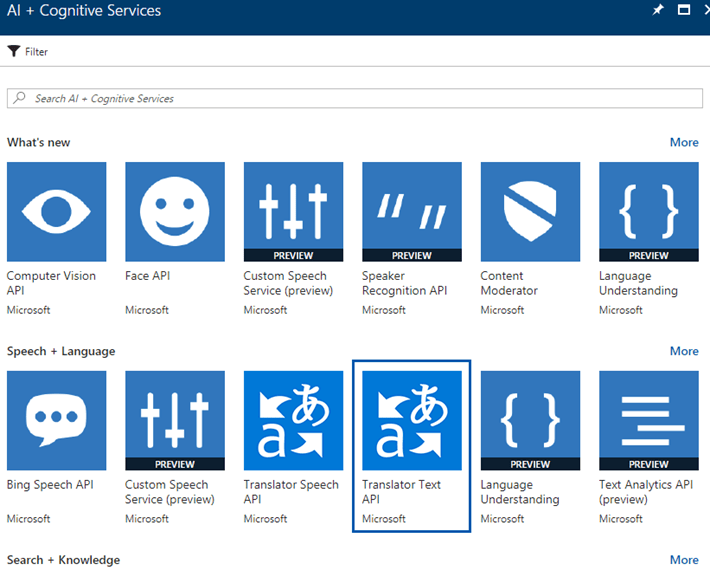Open Custom Speech Service under Speech + Language

[x=175, y=421]
